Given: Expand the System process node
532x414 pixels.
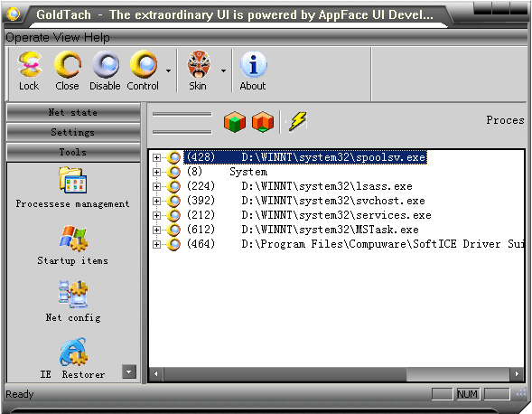Looking at the screenshot, I should [x=156, y=172].
